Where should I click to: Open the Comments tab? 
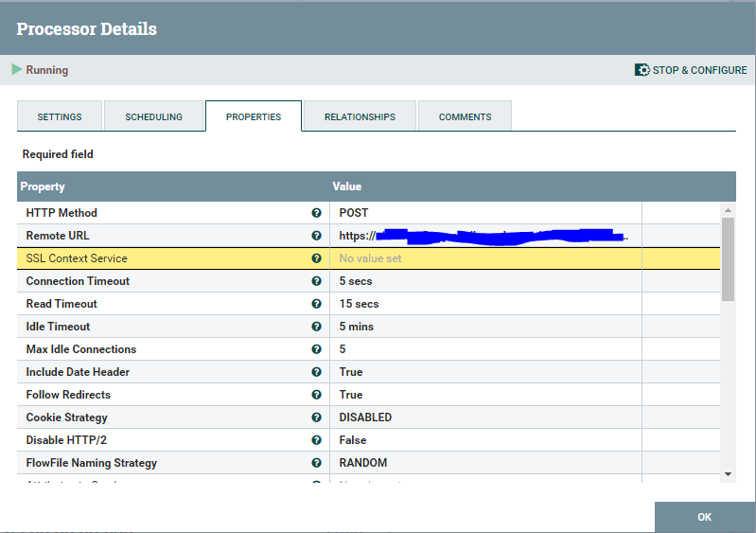tap(465, 116)
